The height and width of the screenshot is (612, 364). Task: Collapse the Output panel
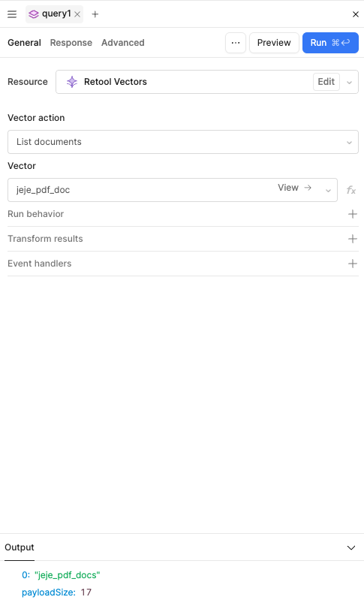tap(351, 547)
